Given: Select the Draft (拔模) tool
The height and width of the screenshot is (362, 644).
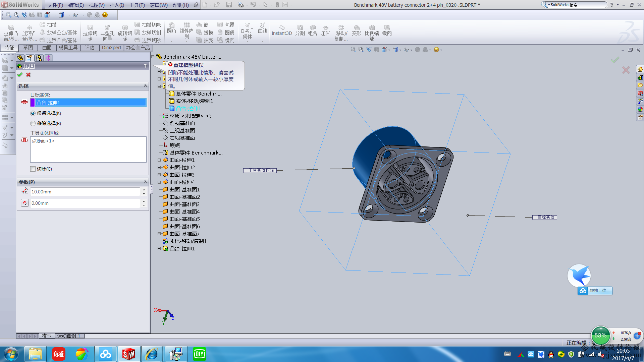Looking at the screenshot, I should coord(205,33).
